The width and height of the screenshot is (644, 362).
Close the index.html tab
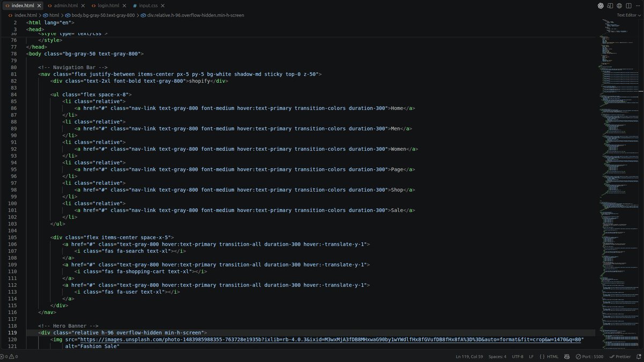click(39, 5)
